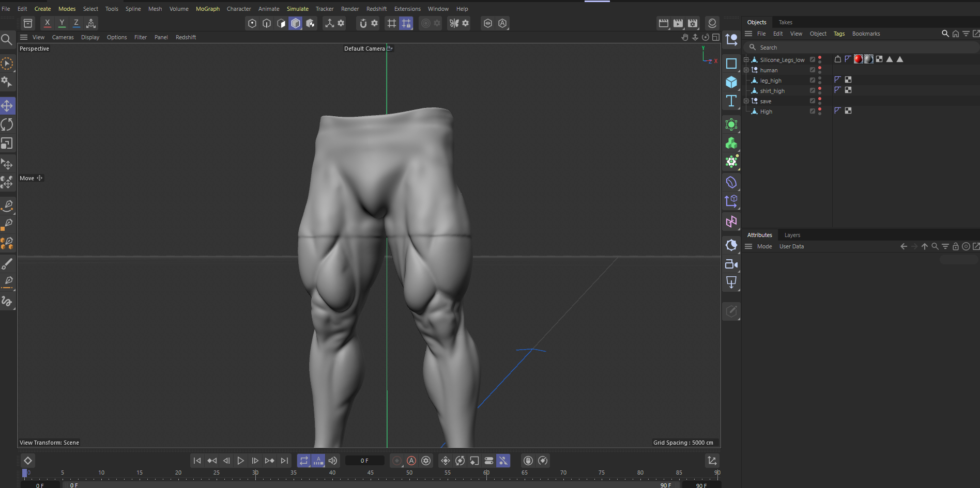Toggle layer checkbox for shirt_high object
Screen dimensions: 980x488
pos(812,91)
